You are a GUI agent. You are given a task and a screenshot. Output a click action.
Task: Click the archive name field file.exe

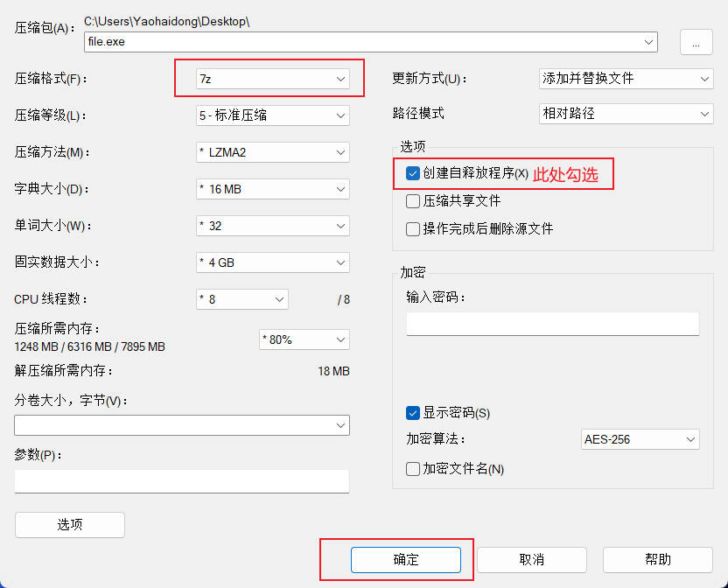370,42
